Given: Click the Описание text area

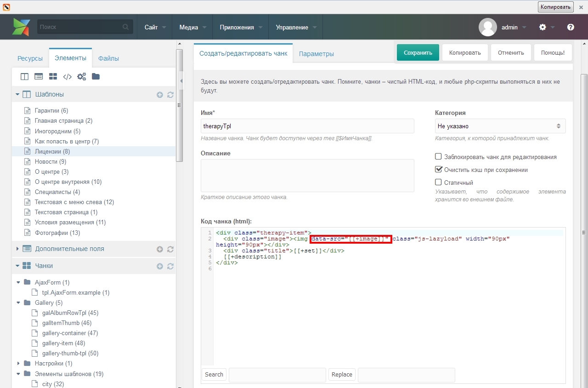Looking at the screenshot, I should 307,176.
